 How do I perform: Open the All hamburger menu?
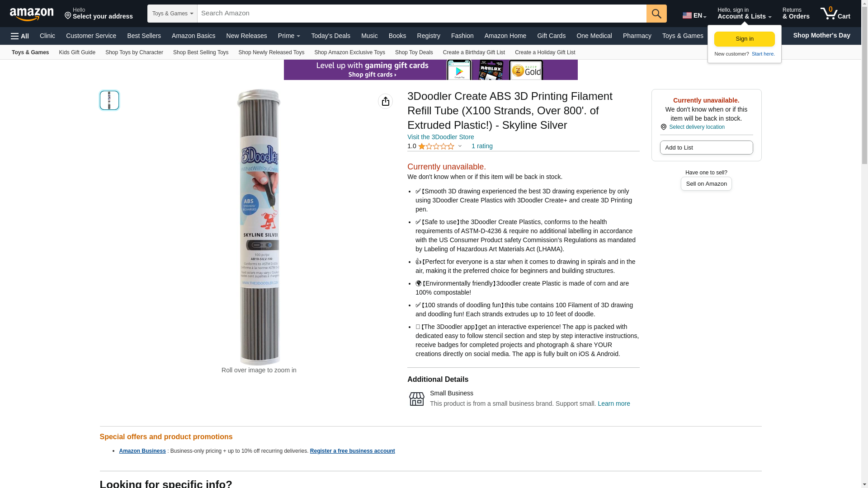click(x=20, y=36)
